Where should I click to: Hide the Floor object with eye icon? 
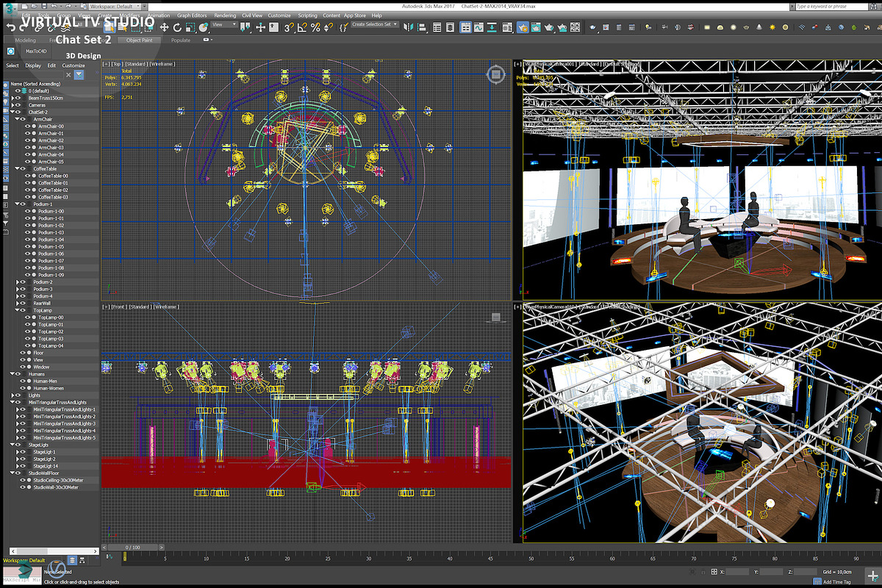pyautogui.click(x=22, y=353)
